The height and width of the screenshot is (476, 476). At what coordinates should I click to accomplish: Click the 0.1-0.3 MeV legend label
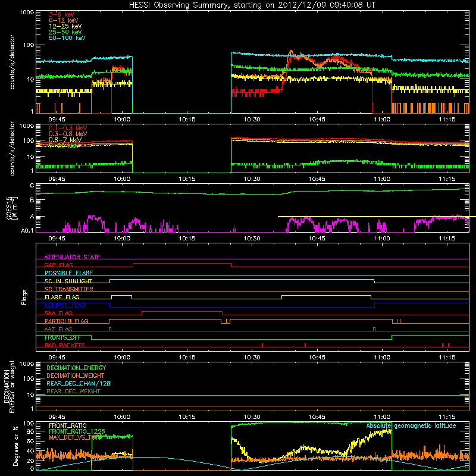(68, 128)
